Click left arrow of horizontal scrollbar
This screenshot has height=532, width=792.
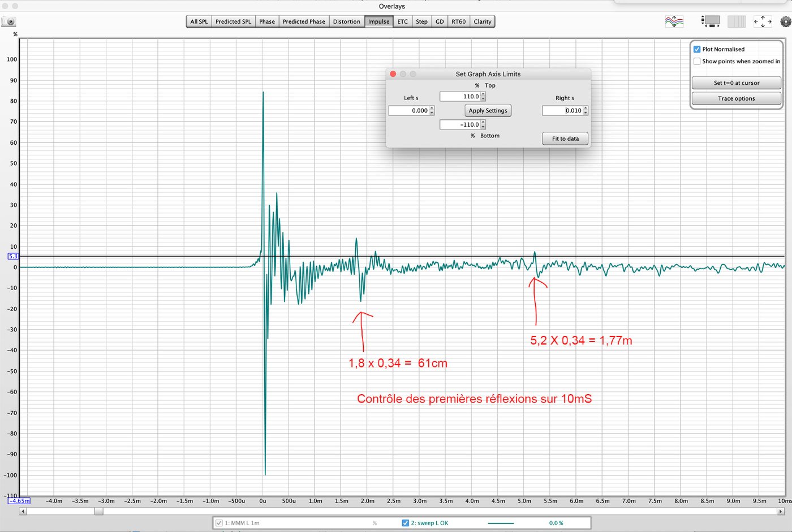(23, 511)
